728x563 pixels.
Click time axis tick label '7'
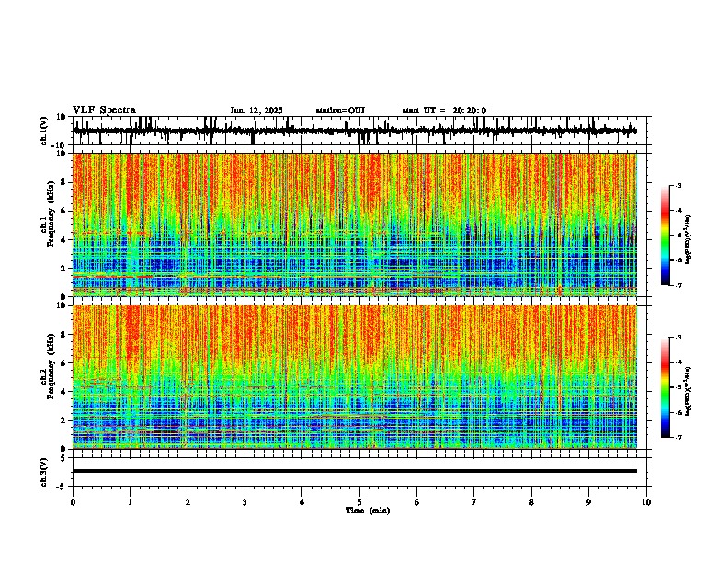coord(474,502)
